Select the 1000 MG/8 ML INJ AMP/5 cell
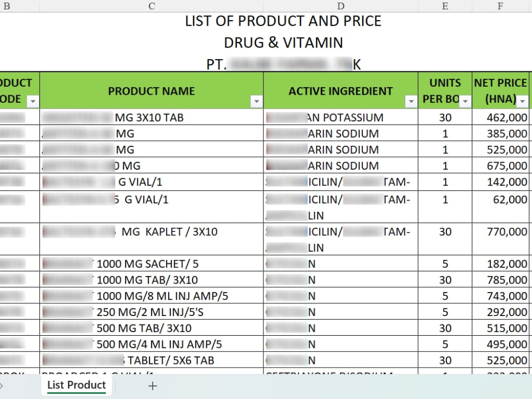 pyautogui.click(x=152, y=295)
